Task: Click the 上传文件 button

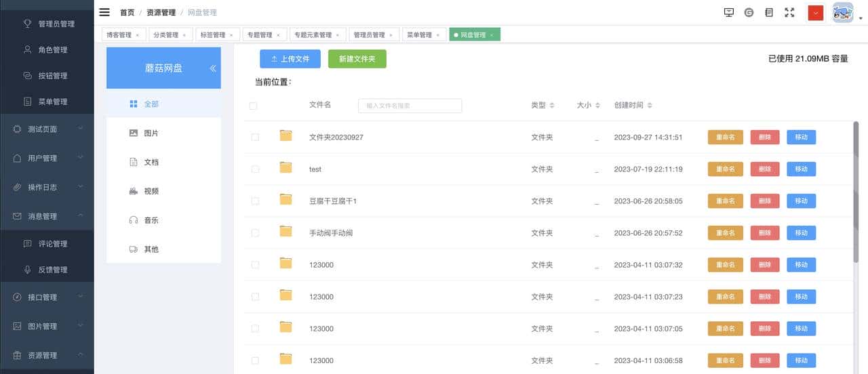Action: tap(290, 59)
